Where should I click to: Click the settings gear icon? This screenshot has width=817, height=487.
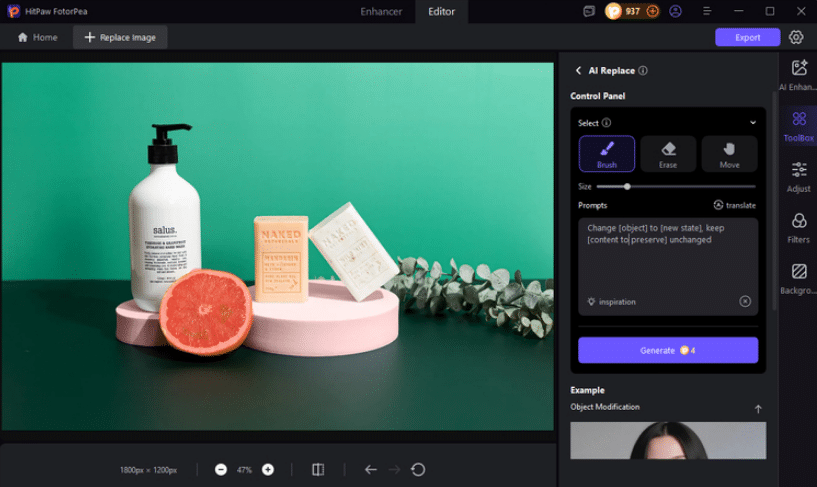pyautogui.click(x=796, y=37)
